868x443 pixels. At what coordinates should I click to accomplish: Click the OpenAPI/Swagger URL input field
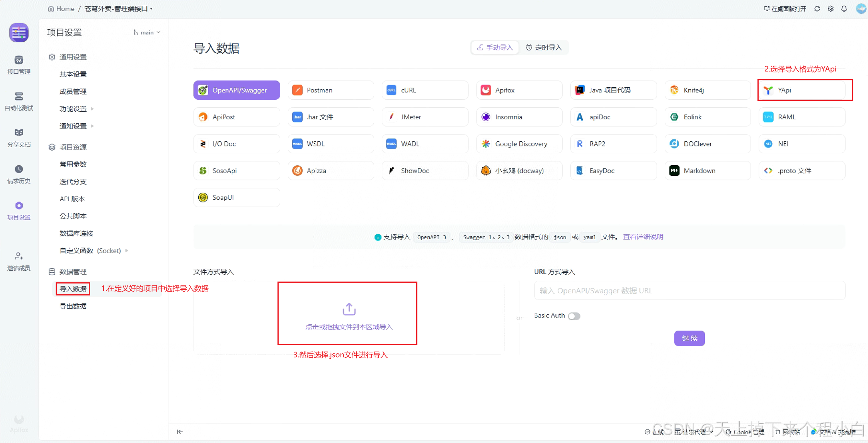(x=689, y=290)
